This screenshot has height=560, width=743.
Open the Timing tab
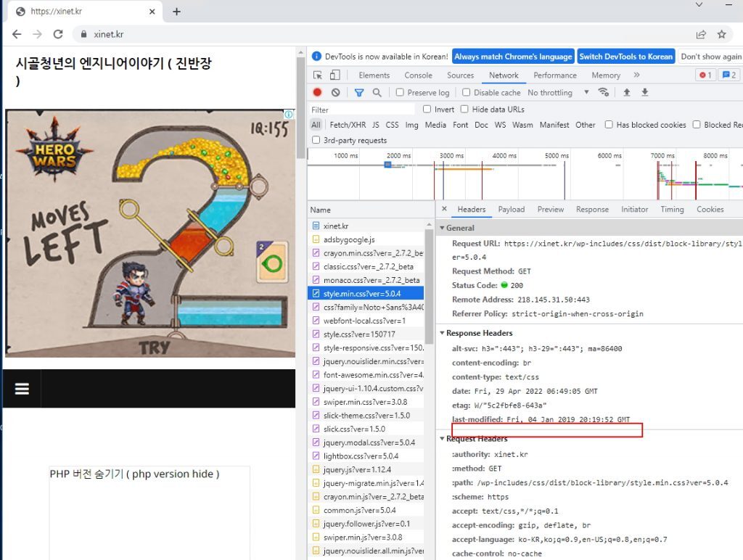[x=672, y=209]
